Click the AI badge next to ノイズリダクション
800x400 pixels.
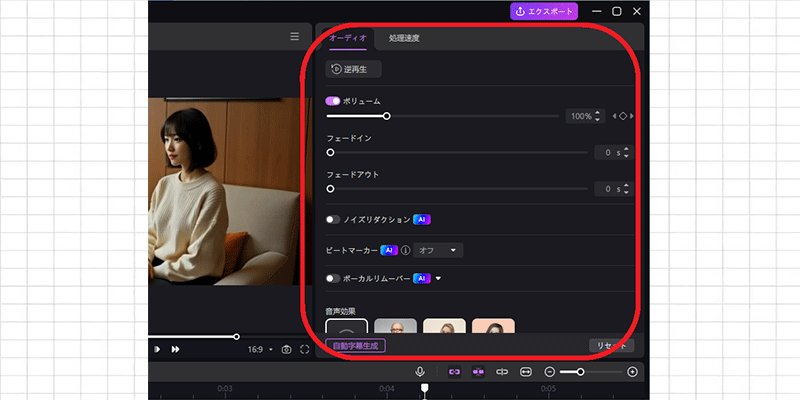tap(422, 219)
